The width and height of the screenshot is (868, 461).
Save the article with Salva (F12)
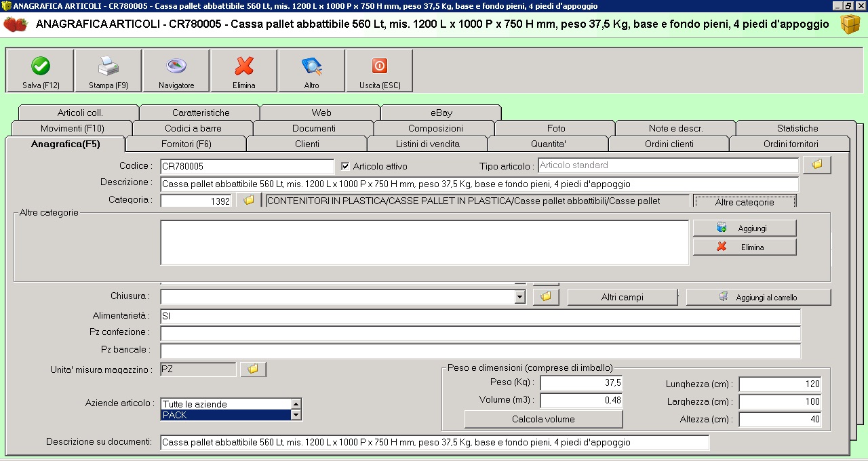tap(40, 71)
